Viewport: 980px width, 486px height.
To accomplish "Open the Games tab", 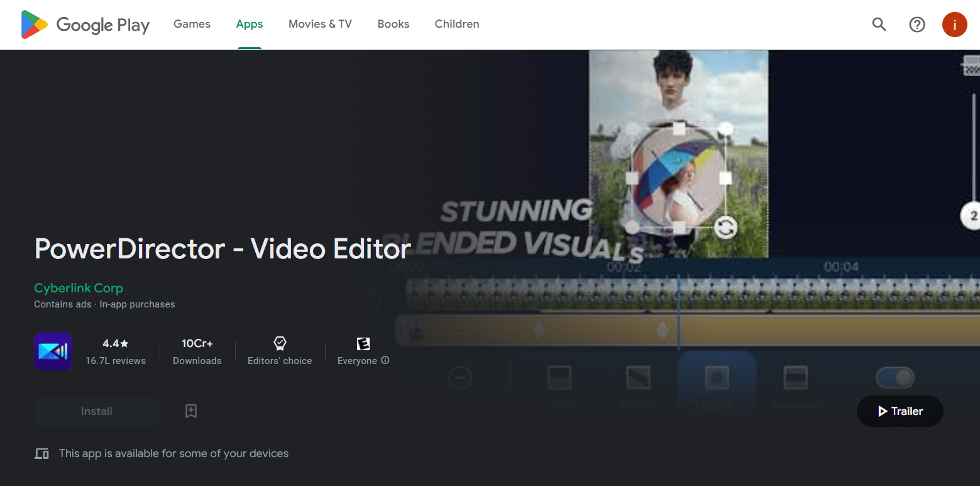I will 192,24.
